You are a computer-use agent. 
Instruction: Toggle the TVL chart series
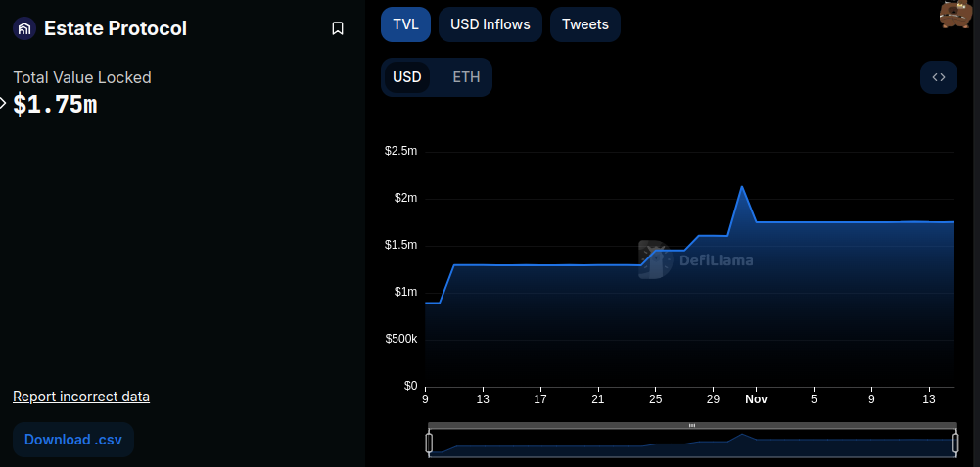click(x=405, y=24)
